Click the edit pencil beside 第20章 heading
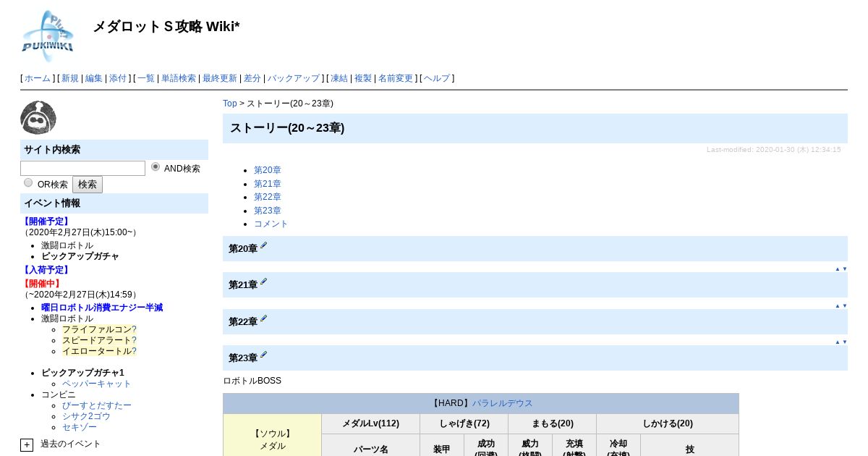Image resolution: width=868 pixels, height=456 pixels. click(264, 245)
